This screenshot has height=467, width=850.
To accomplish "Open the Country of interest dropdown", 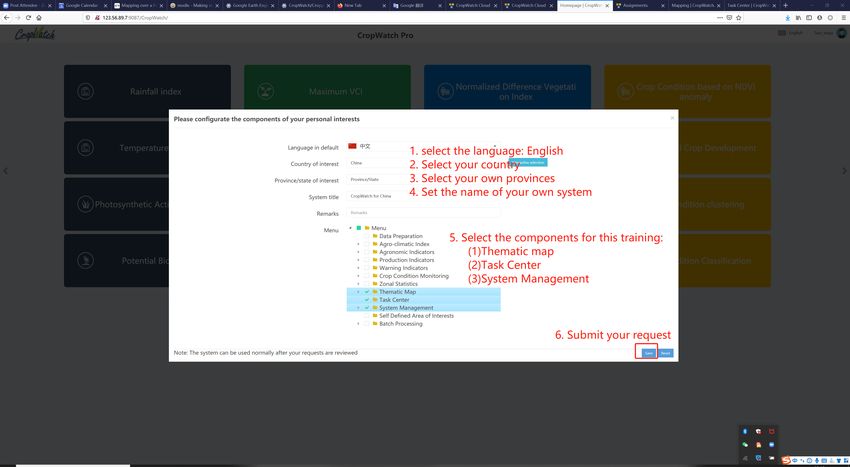I will [x=423, y=163].
